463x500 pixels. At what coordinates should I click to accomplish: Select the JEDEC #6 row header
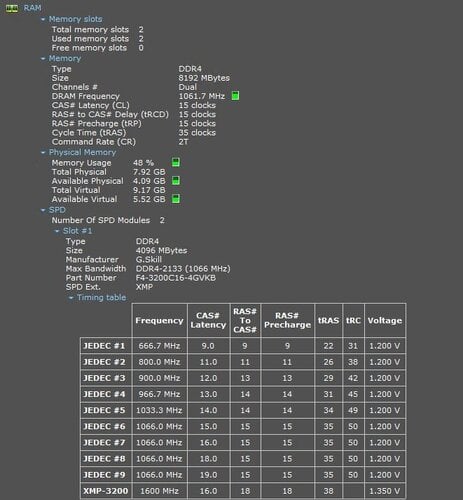106,427
